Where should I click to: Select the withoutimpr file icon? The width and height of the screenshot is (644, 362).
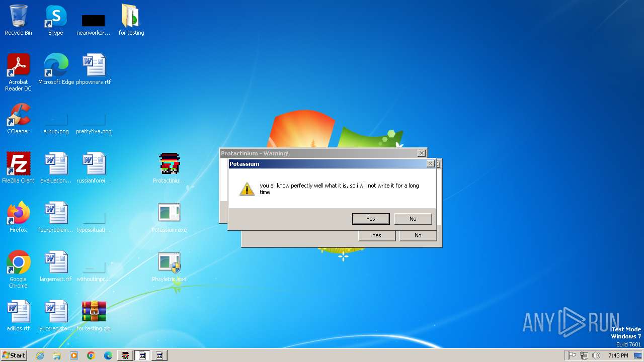94,270
